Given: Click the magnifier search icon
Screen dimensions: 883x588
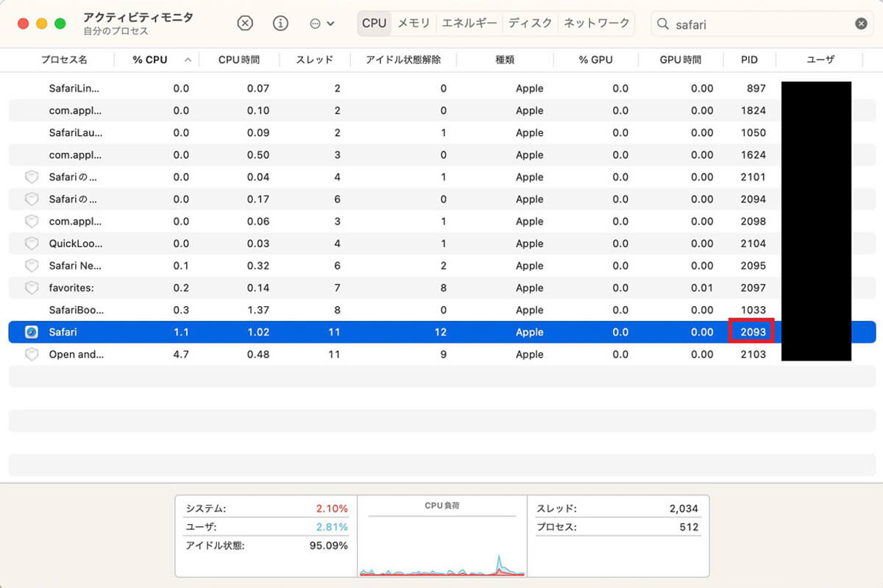Looking at the screenshot, I should (664, 24).
